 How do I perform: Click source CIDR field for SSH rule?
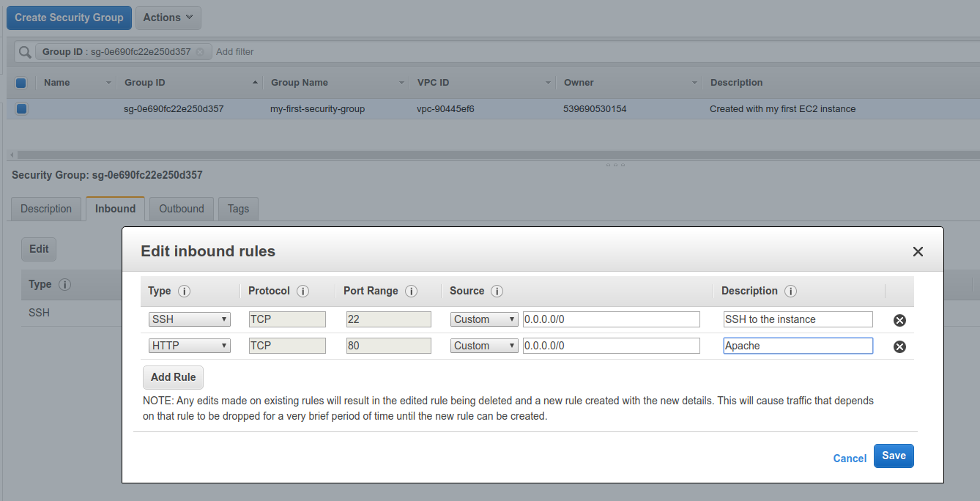[612, 319]
